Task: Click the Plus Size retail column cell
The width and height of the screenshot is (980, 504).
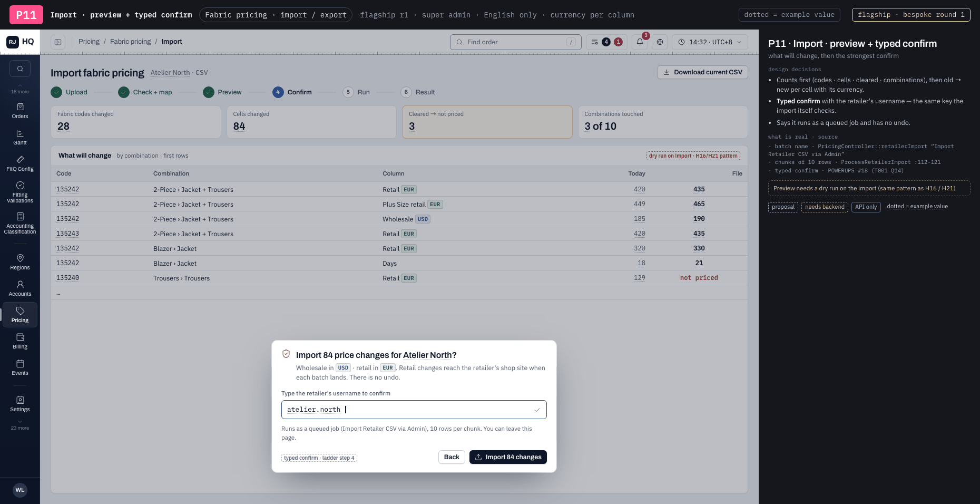Action: (413, 204)
